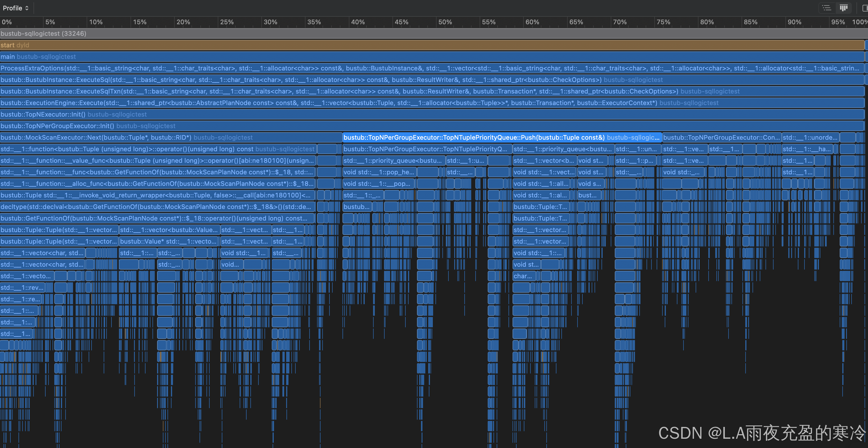The image size is (868, 448).
Task: Select the main bustub-sqllogictest frame
Action: coord(38,57)
